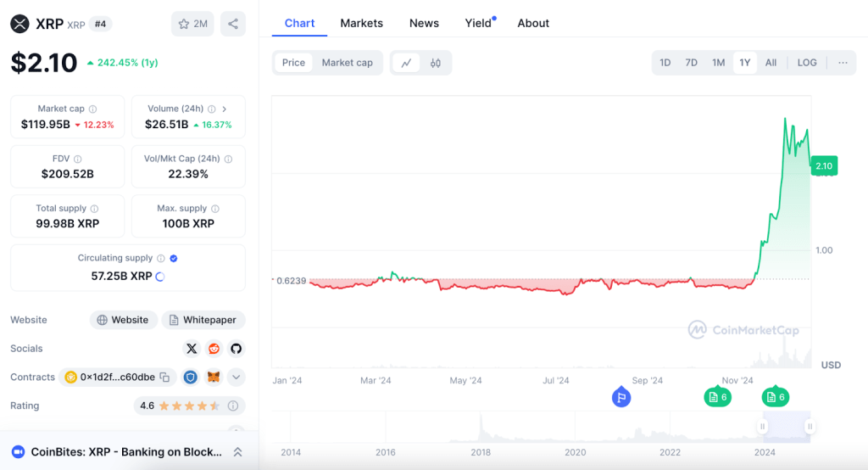Screen dimensions: 868x470
Task: Open XRP's X (Twitter) social link
Action: tap(192, 349)
